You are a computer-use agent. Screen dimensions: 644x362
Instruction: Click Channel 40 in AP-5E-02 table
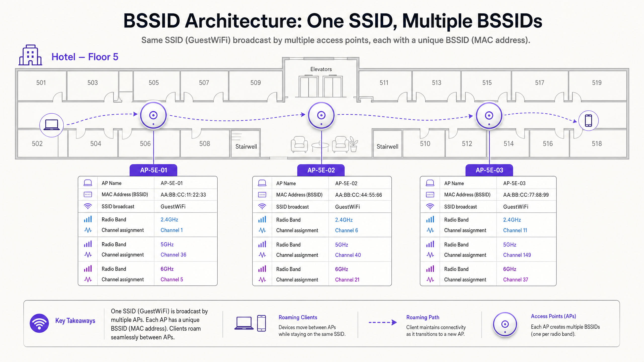(348, 255)
